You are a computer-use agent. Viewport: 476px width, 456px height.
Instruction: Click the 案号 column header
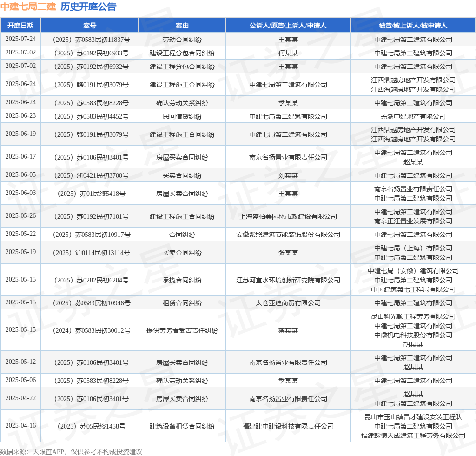90,26
